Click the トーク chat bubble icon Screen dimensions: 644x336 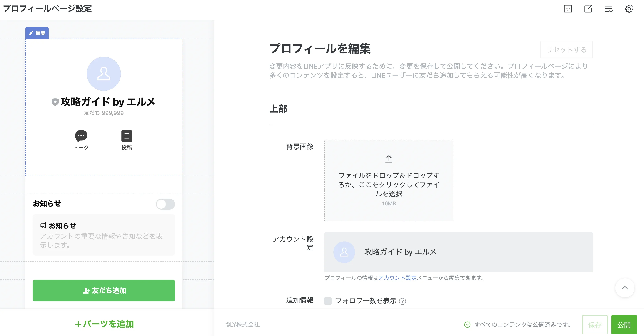(x=81, y=136)
